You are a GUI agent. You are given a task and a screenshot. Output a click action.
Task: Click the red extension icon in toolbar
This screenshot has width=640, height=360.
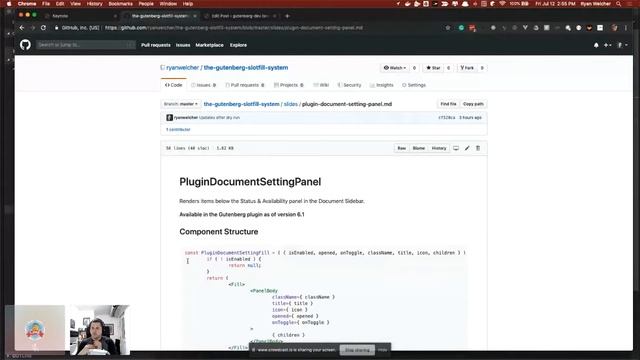472,28
